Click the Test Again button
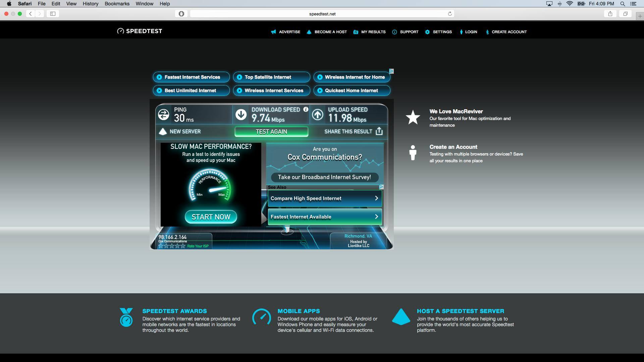 click(271, 131)
